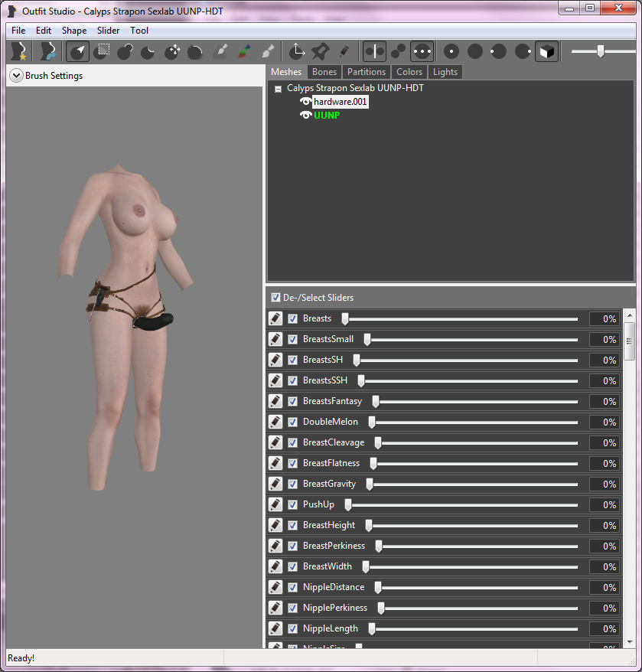Select the green UUNP mesh entry
This screenshot has width=642, height=672.
pyautogui.click(x=327, y=116)
